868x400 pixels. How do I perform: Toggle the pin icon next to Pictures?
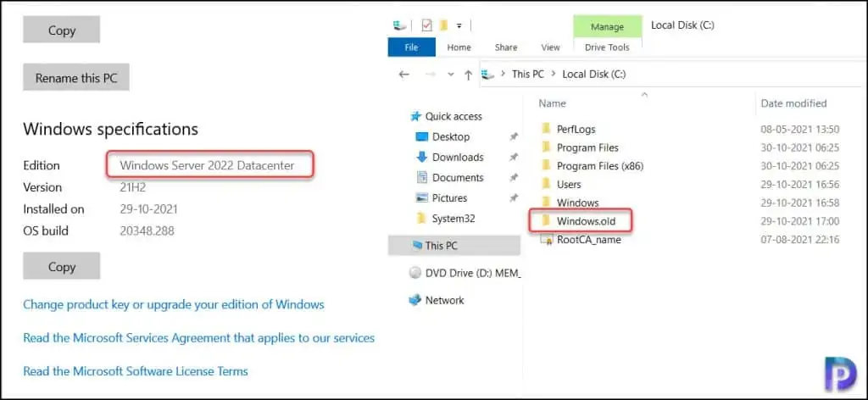click(514, 198)
